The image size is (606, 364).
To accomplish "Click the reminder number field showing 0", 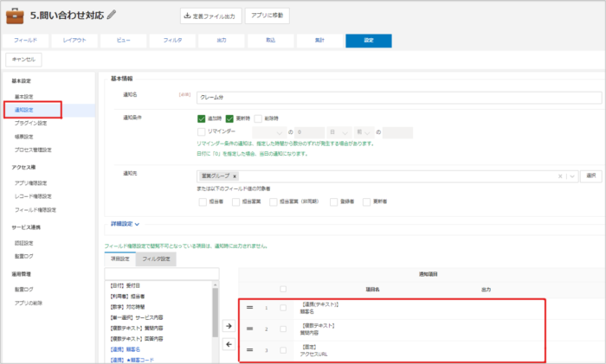I will 309,132.
